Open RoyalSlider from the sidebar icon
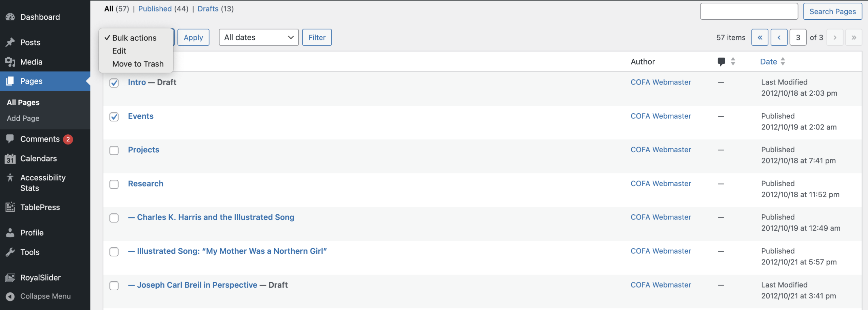The height and width of the screenshot is (310, 868). click(10, 277)
